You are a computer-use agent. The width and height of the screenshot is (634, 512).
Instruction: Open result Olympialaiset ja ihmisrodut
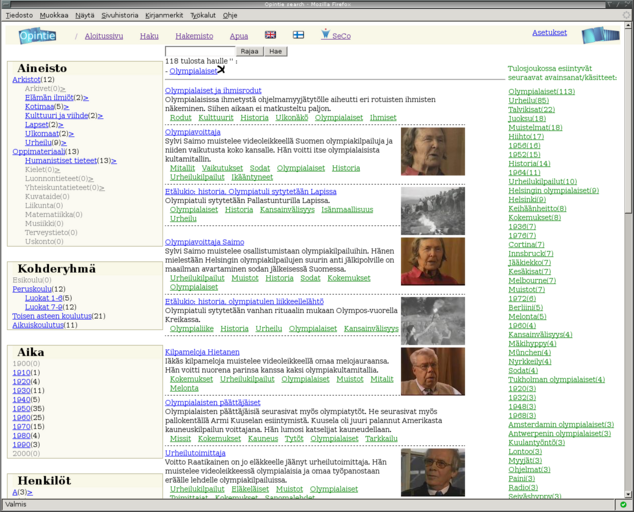[x=213, y=90]
